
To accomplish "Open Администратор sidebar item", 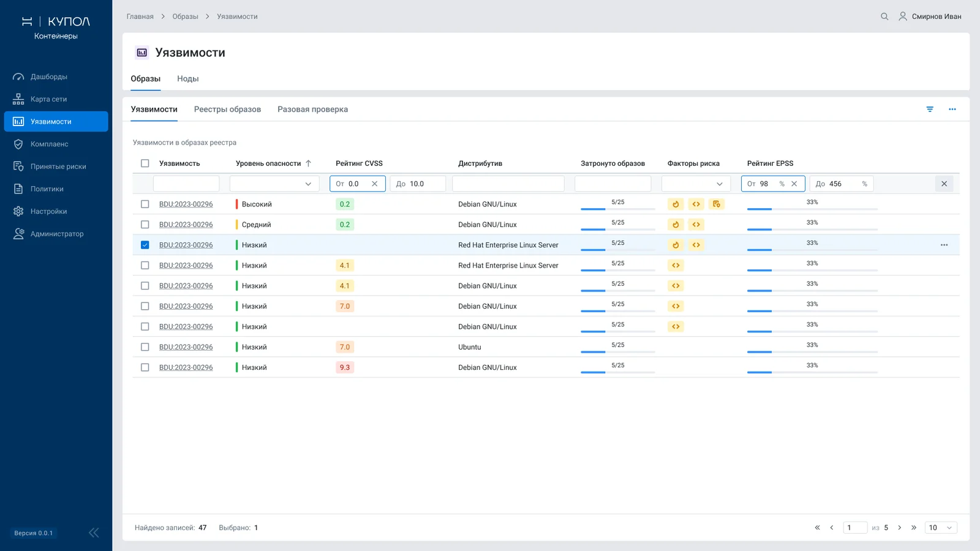I will 56,234.
